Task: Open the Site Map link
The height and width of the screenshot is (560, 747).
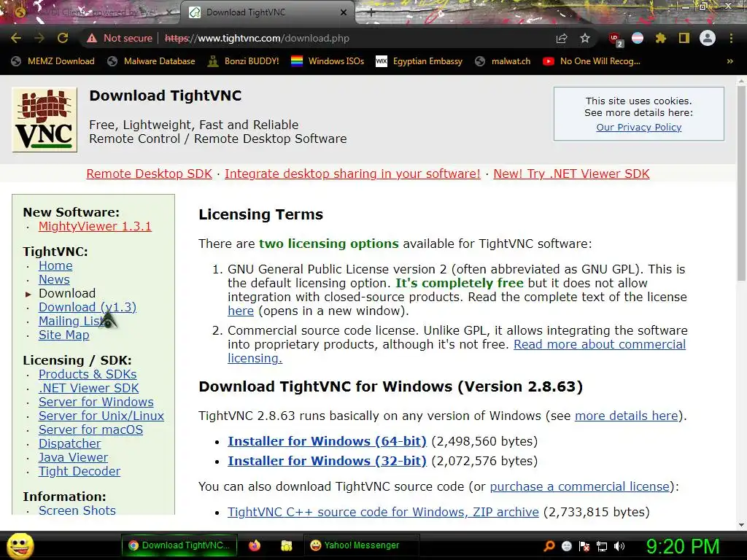Action: click(64, 335)
